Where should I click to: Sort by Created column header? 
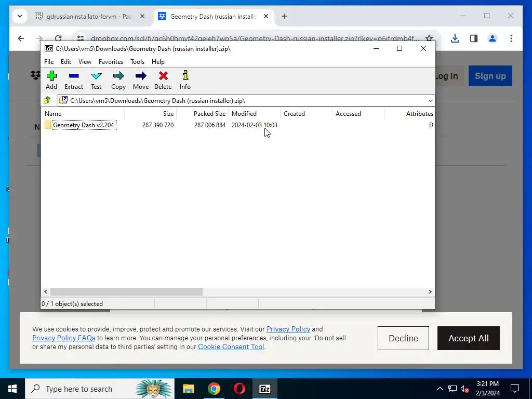pos(306,114)
